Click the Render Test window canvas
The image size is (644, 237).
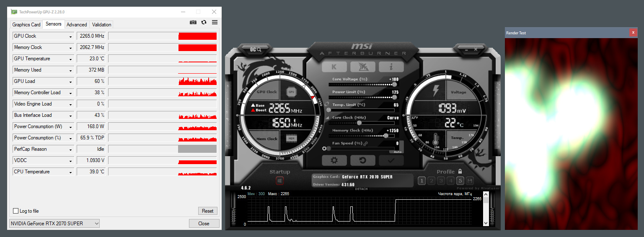click(571, 134)
